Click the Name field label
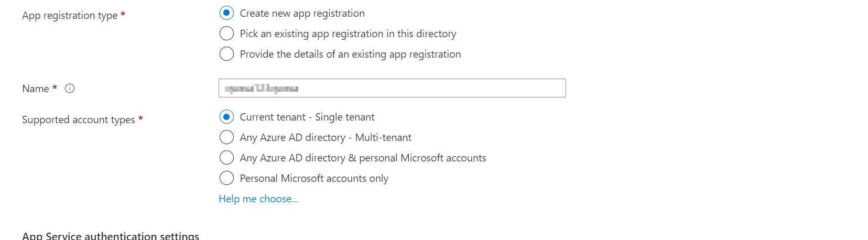Screen dimensions: 868x240 click(x=35, y=89)
